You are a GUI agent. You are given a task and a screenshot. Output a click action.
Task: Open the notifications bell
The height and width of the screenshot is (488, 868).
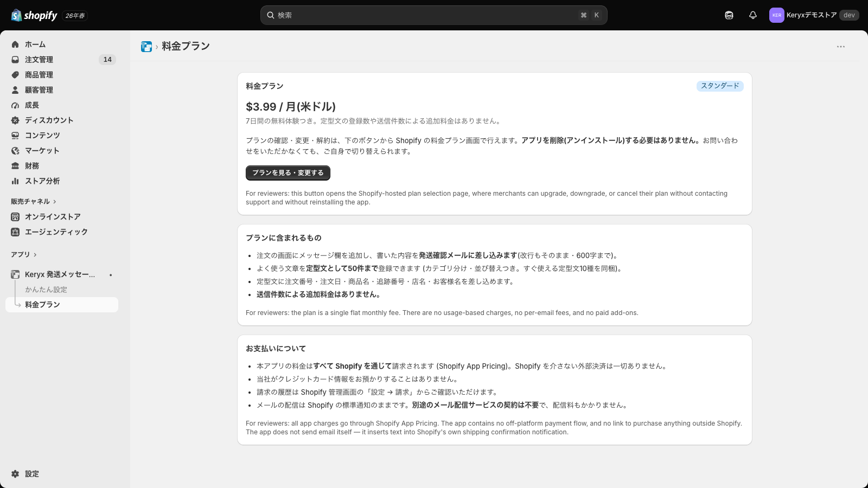753,15
